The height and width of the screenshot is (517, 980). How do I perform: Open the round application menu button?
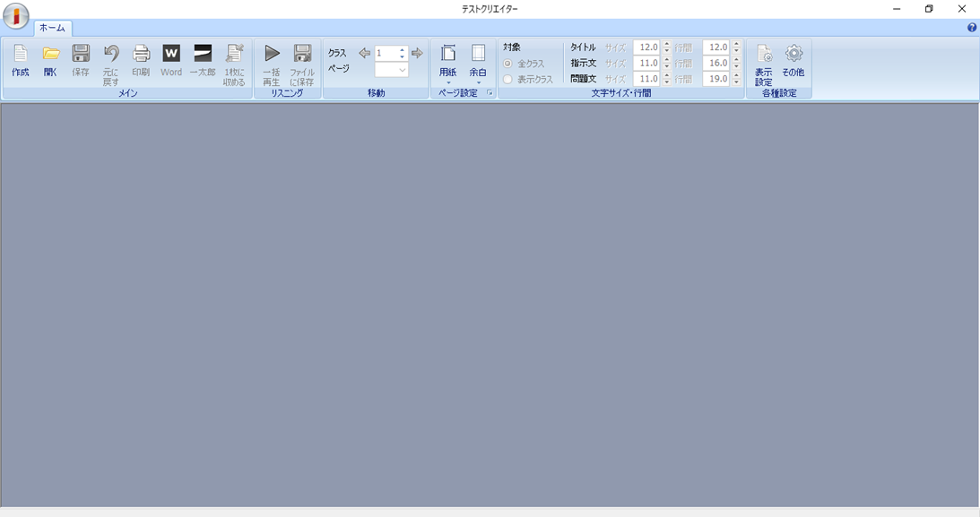point(16,15)
